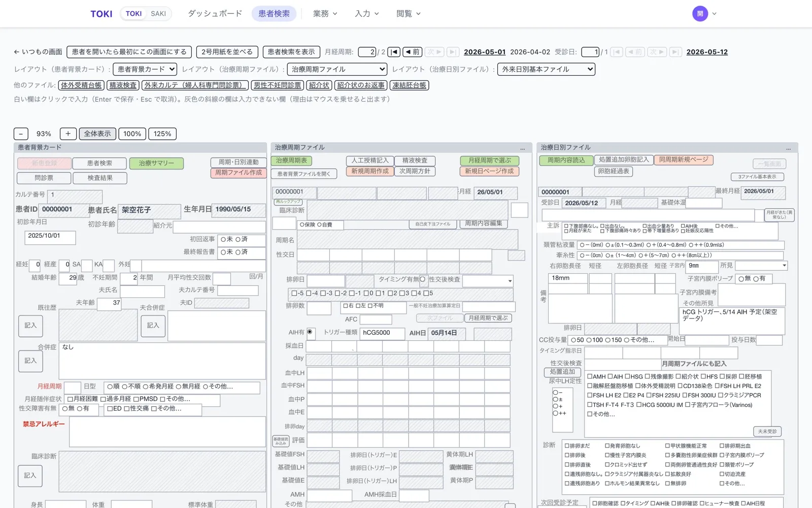The width and height of the screenshot is (812, 508).
Task: Open 体外受精台帳 file link
Action: point(81,85)
